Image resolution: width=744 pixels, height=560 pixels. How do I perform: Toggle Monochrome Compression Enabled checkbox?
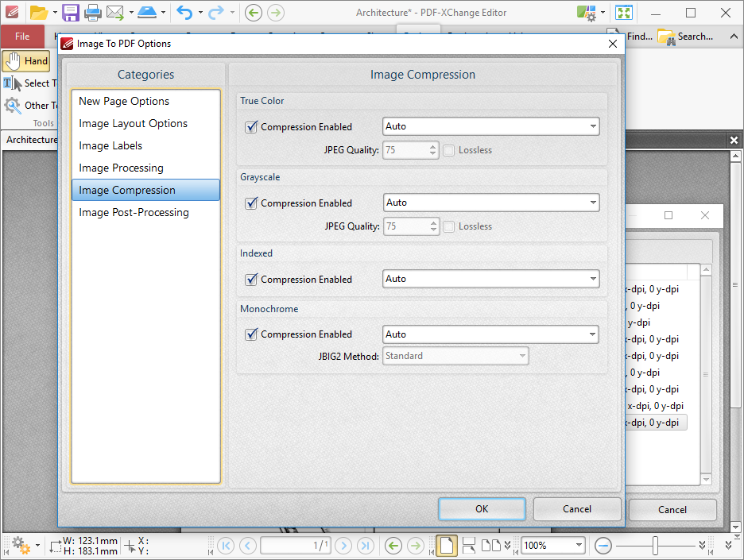click(251, 334)
